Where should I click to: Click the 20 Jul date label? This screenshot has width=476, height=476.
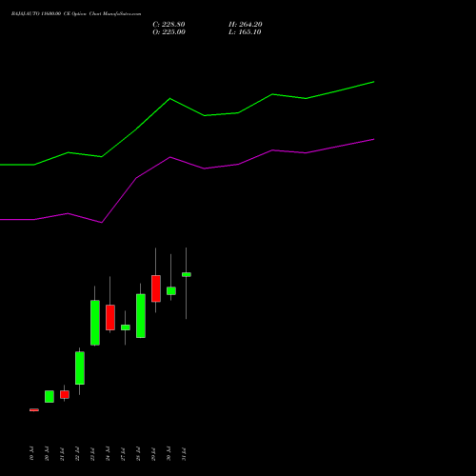pyautogui.click(x=47, y=454)
